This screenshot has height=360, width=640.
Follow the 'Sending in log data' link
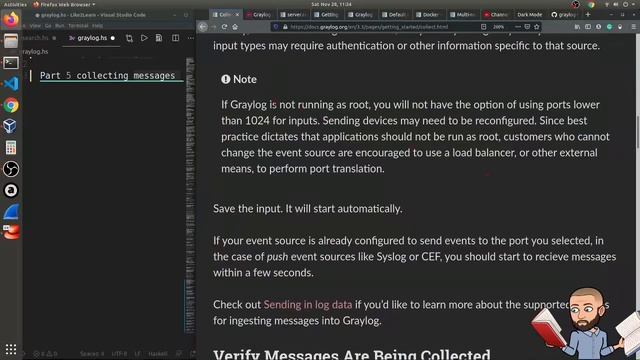(308, 304)
